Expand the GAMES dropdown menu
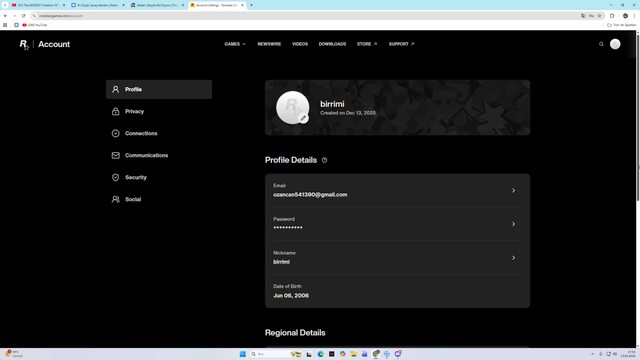This screenshot has width=640, height=360. coord(235,44)
